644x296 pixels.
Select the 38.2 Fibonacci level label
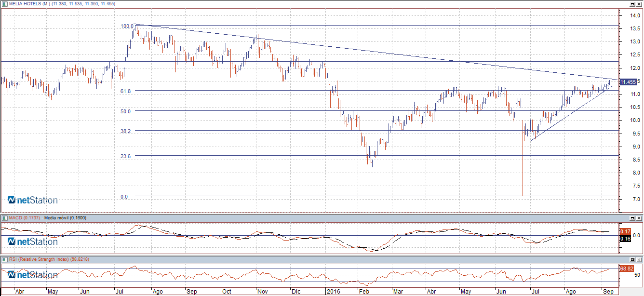pos(126,131)
